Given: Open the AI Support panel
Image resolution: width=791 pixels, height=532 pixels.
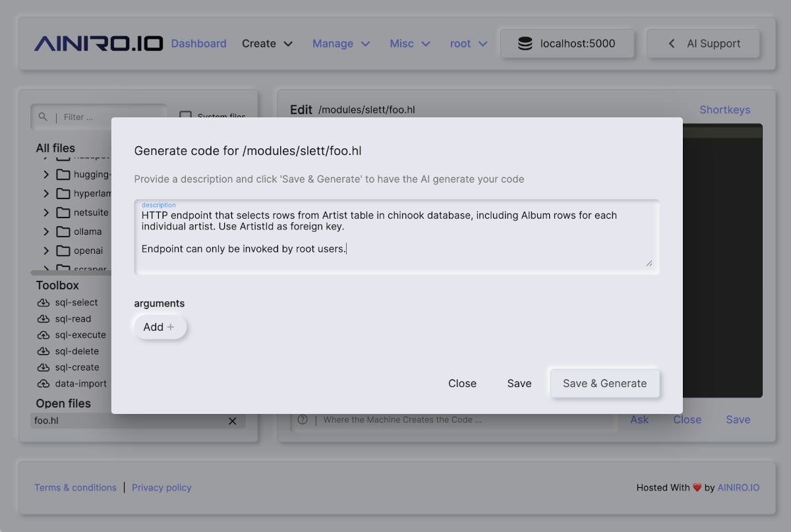Looking at the screenshot, I should pos(703,44).
